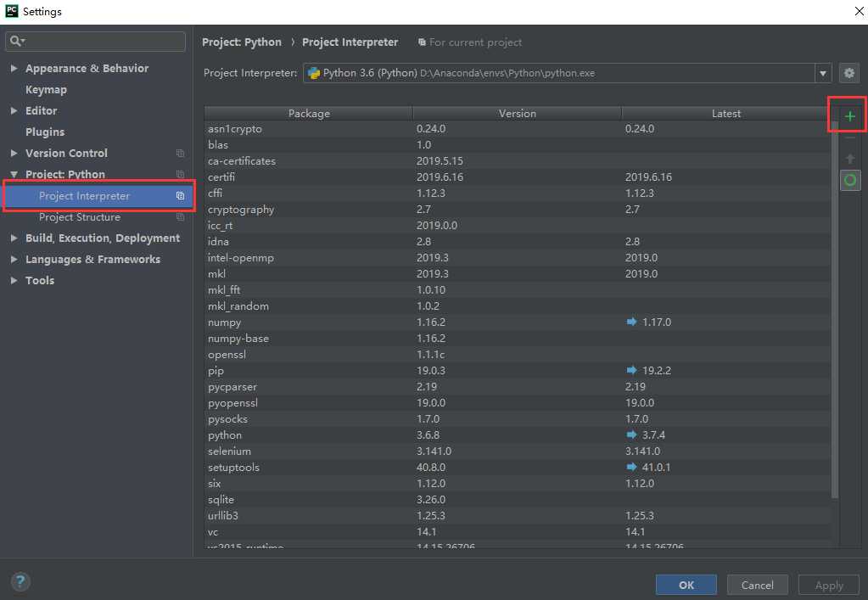The image size is (868, 600).
Task: Select the icc_rt package row
Action: click(517, 225)
